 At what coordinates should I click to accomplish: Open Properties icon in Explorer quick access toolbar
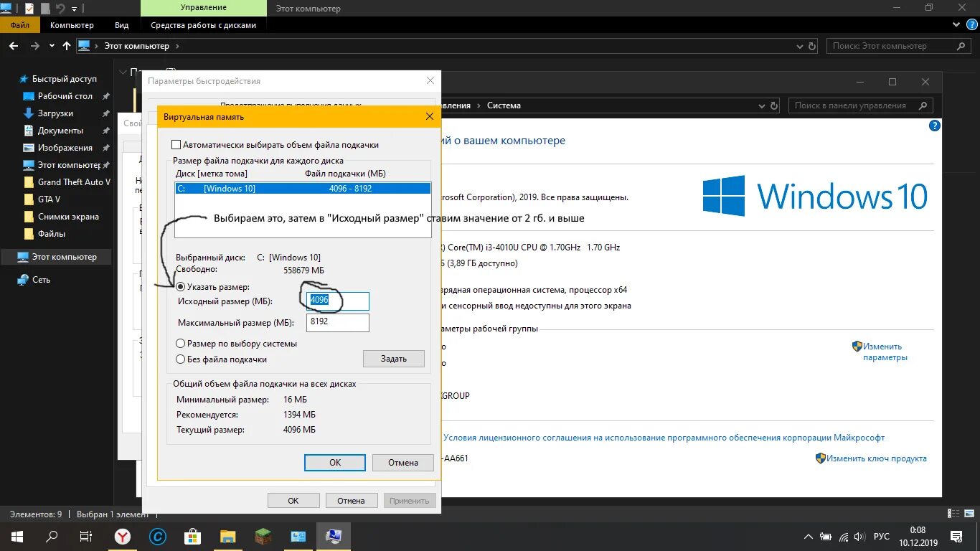pos(29,9)
